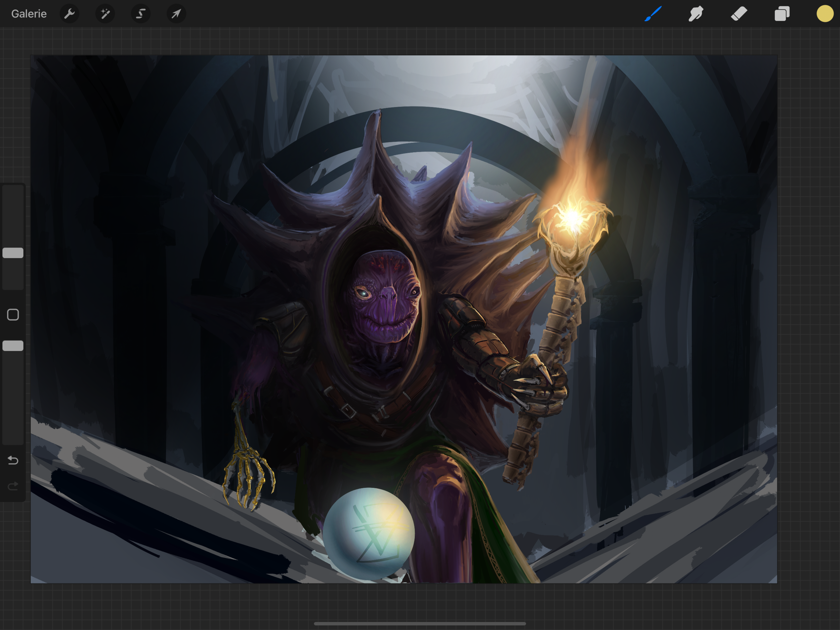Screen dimensions: 840x630
Task: Open the yellow active color swatch
Action: click(x=825, y=14)
